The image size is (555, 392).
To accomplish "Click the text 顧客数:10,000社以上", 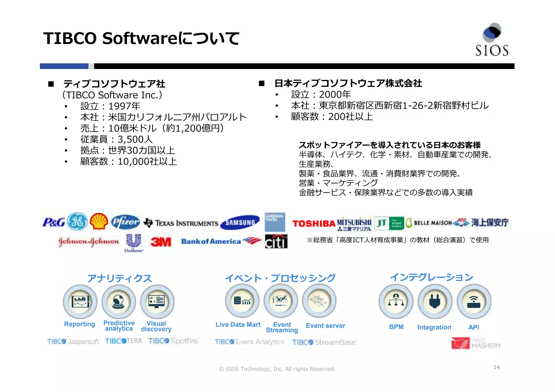I will (x=129, y=162).
